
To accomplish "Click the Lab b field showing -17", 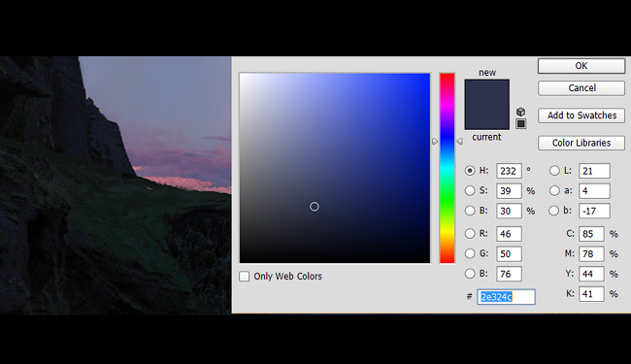I will [594, 211].
